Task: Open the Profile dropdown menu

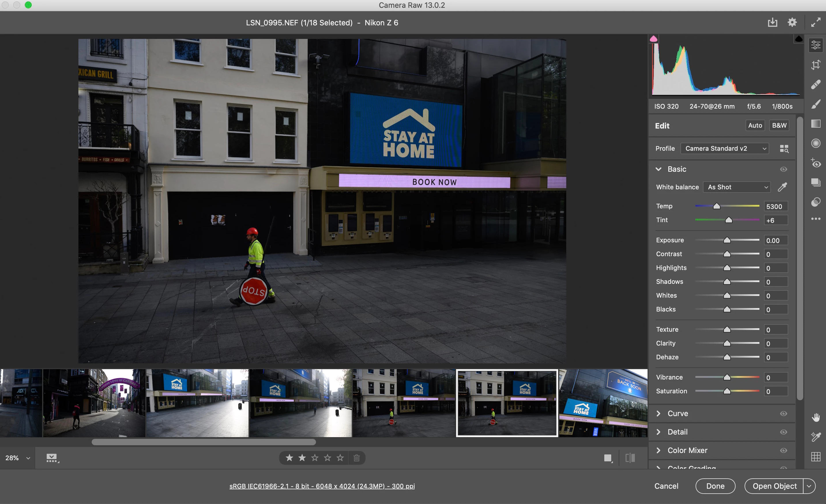Action: click(725, 148)
